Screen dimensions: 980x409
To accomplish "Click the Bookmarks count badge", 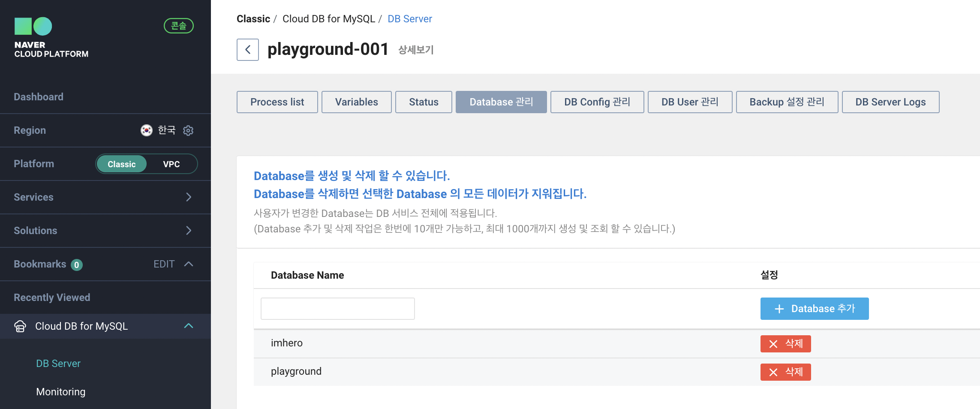I will (x=77, y=265).
